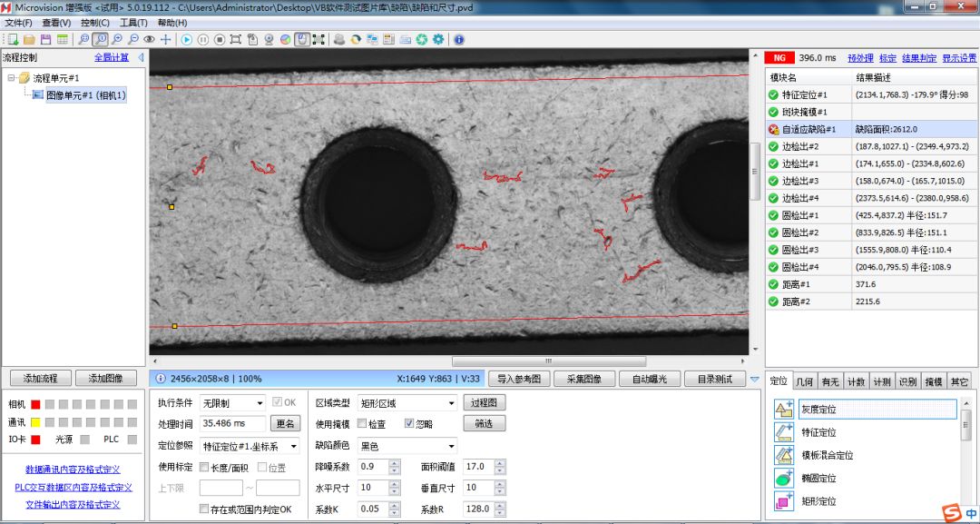Check the 存在或范围内判定OK checkbox

pyautogui.click(x=204, y=509)
